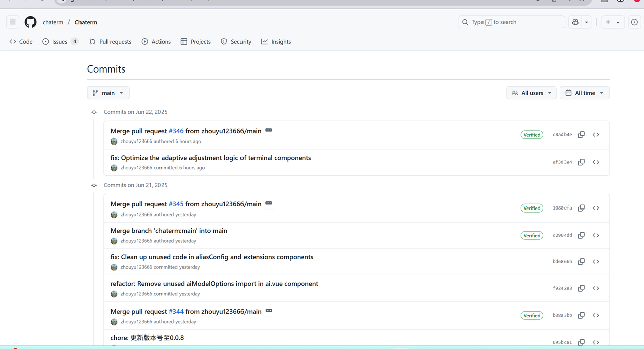Open commit hash c8adb4e
The height and width of the screenshot is (349, 644).
[562, 135]
